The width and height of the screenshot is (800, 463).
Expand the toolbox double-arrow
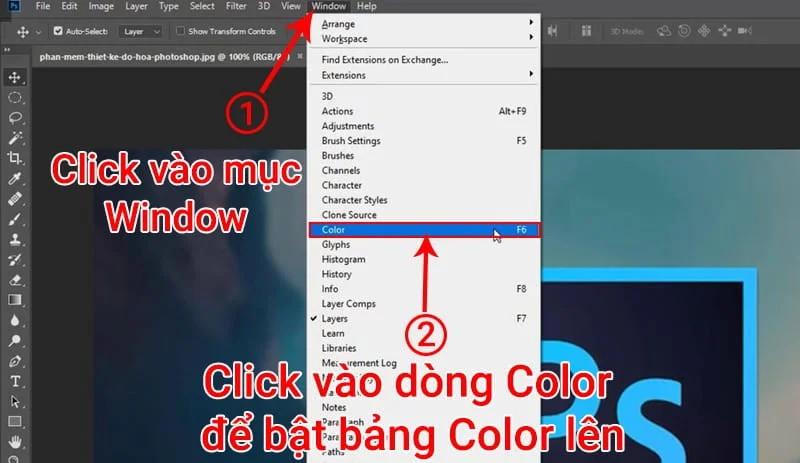(7, 50)
